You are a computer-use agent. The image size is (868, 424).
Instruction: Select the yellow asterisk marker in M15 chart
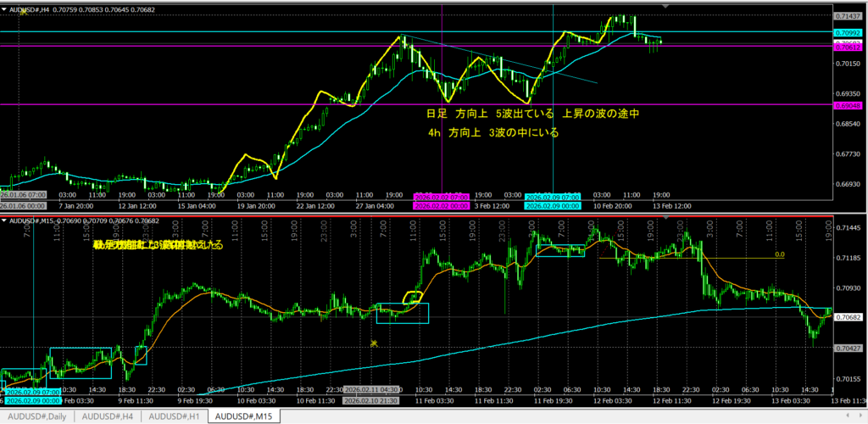(373, 343)
